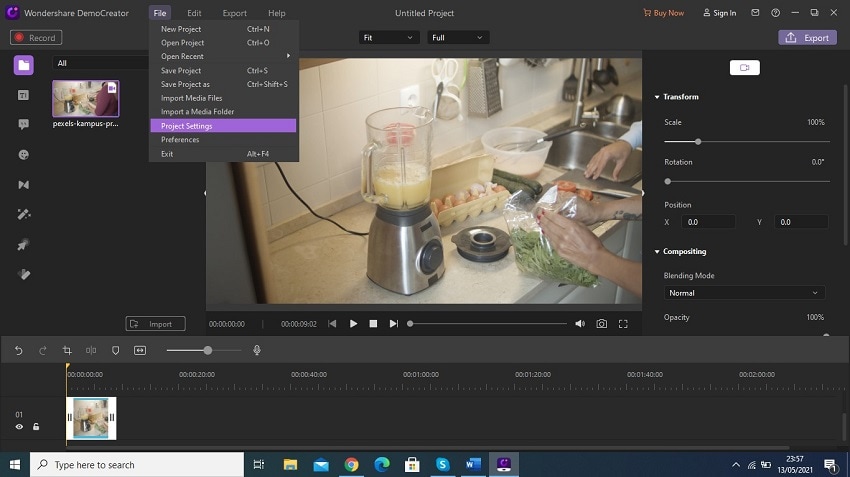Take a snapshot of the preview
850x477 pixels.
(602, 324)
